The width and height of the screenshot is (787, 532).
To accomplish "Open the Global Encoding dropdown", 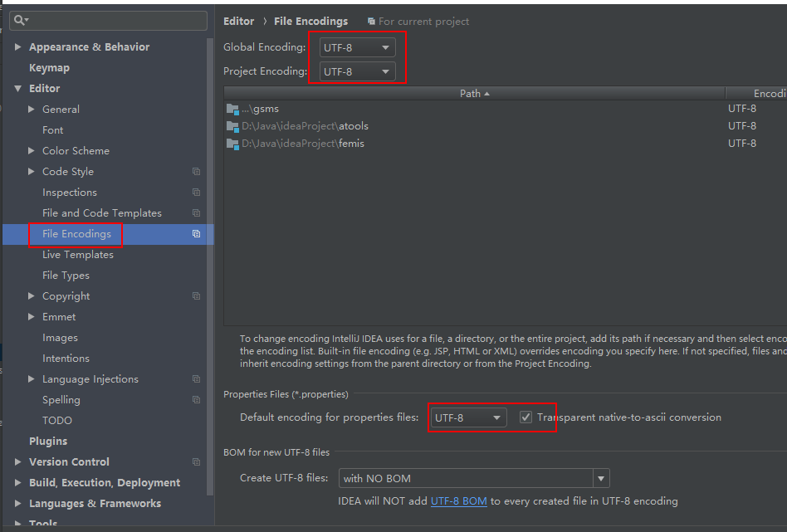I will (357, 47).
